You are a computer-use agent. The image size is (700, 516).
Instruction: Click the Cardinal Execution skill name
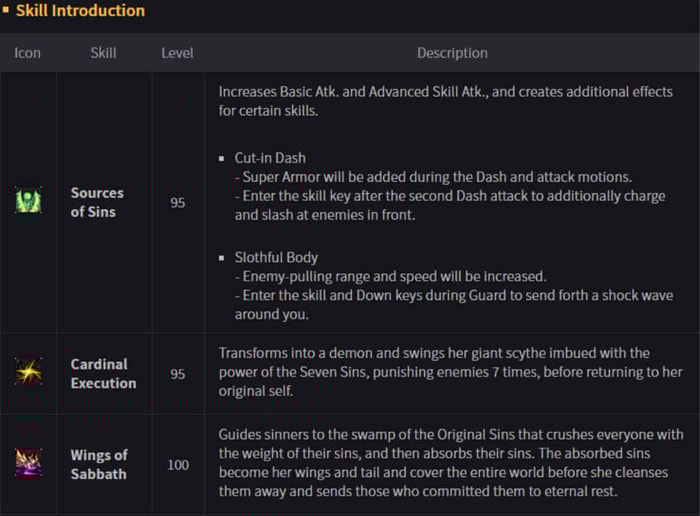104,374
